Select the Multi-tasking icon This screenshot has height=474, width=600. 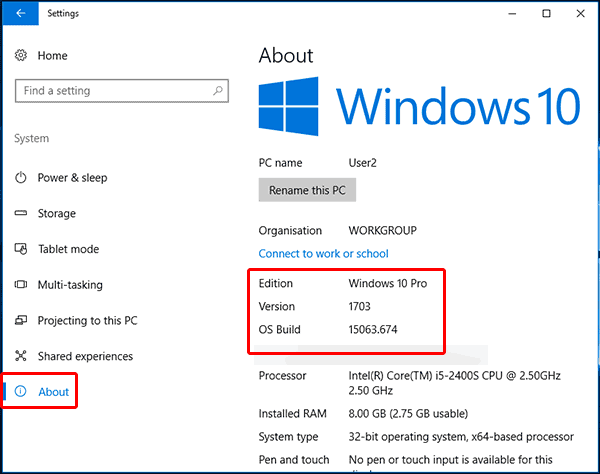click(21, 285)
